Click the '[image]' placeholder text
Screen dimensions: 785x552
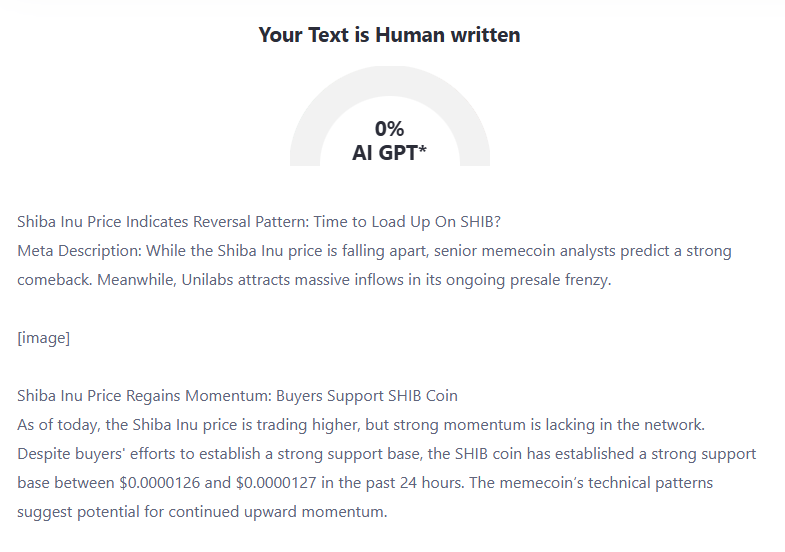click(x=44, y=338)
